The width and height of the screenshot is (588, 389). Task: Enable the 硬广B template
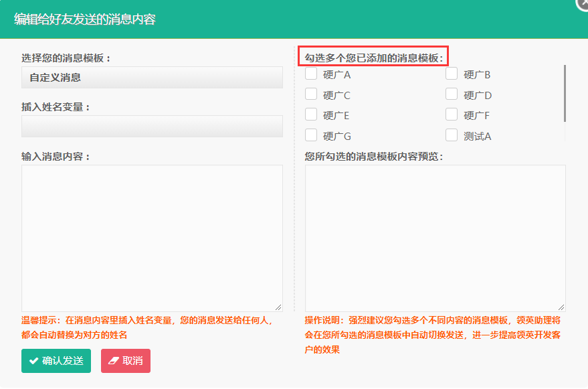click(x=451, y=74)
